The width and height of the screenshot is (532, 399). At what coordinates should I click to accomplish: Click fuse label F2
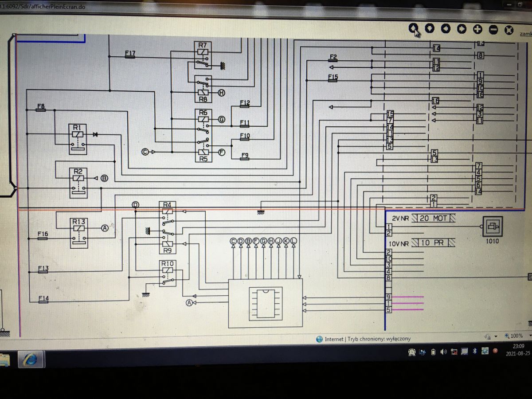coord(333,57)
